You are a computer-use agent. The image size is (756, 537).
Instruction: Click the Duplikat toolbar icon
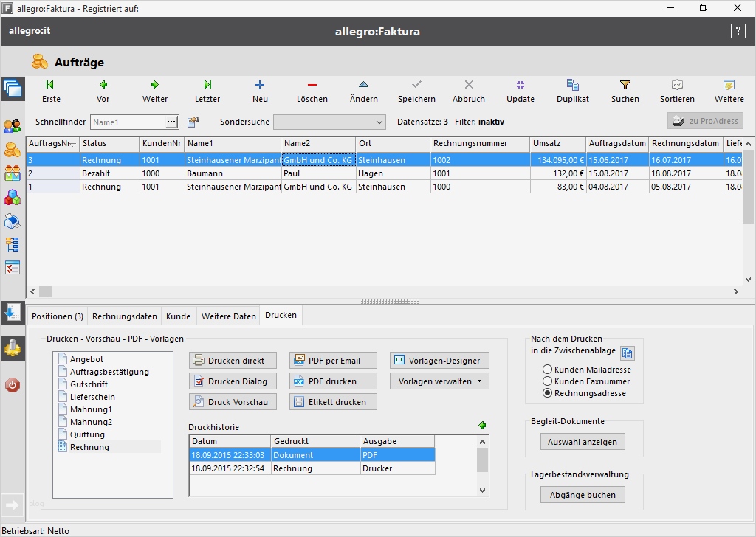[572, 86]
